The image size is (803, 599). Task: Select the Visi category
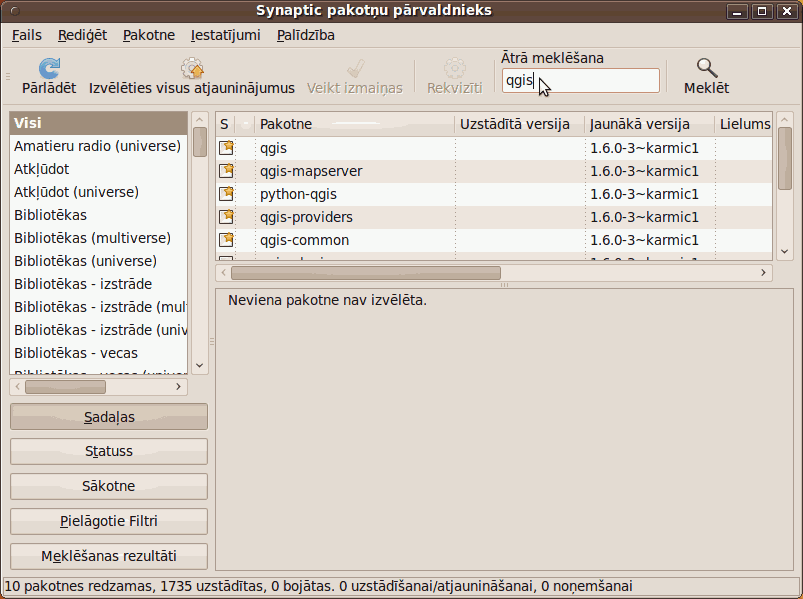coord(98,123)
